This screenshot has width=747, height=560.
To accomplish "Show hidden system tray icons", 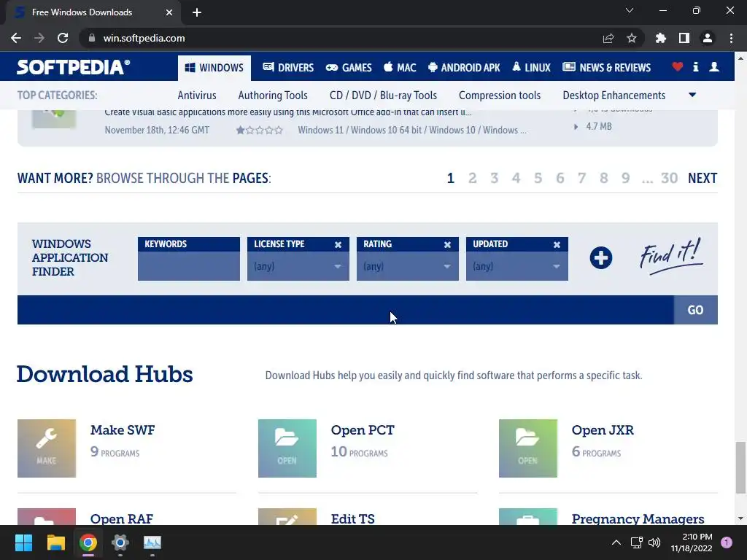I will [616, 542].
